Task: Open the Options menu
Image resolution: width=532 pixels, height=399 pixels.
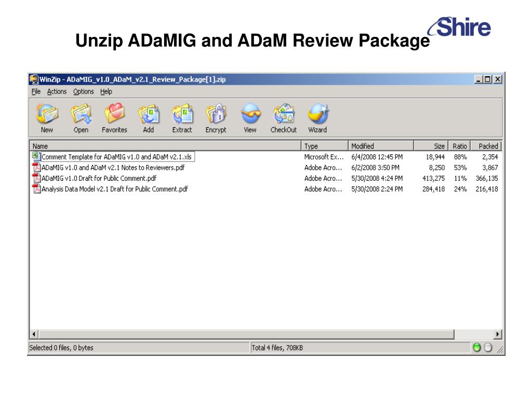Action: [x=84, y=91]
